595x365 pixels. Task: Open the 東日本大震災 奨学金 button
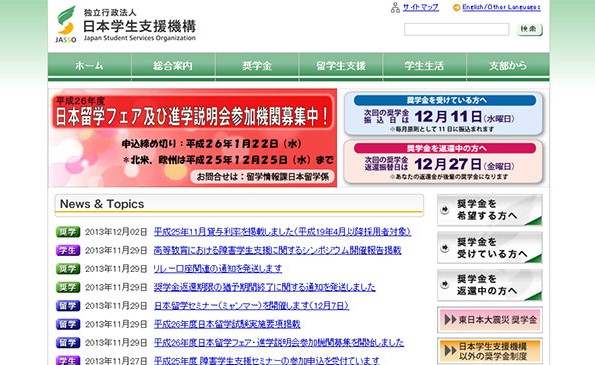(490, 320)
